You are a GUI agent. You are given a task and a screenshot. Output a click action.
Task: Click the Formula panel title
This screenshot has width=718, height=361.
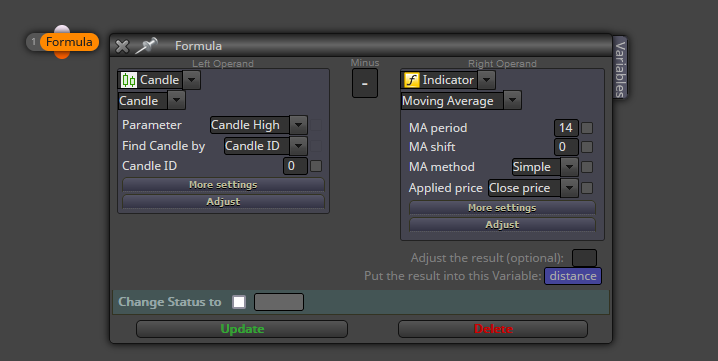(198, 46)
